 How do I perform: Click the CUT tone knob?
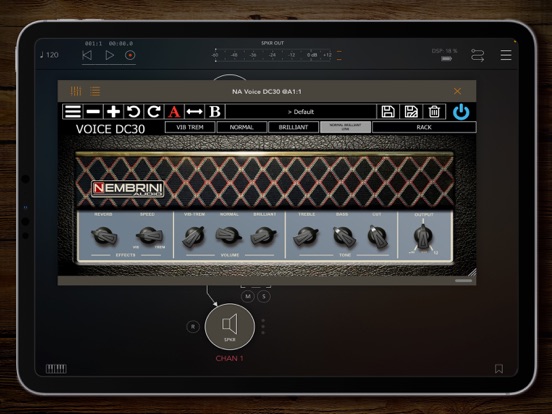tap(377, 236)
